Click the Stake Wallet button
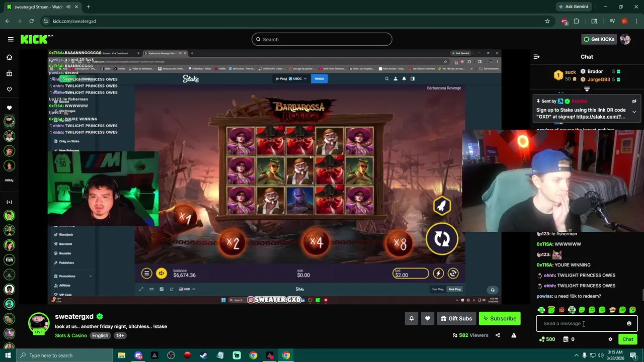This screenshot has height=362, width=644. pos(319,78)
